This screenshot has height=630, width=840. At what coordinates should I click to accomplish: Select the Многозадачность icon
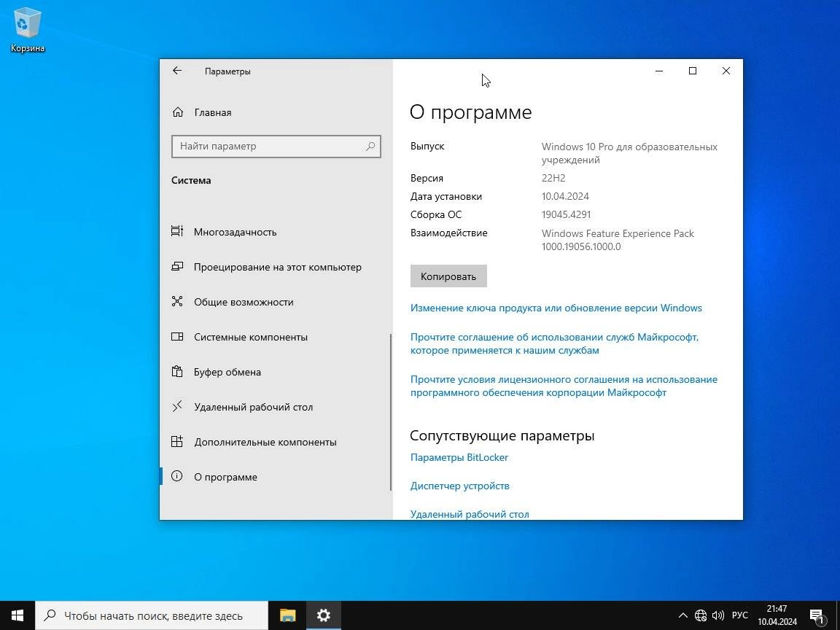pos(176,231)
